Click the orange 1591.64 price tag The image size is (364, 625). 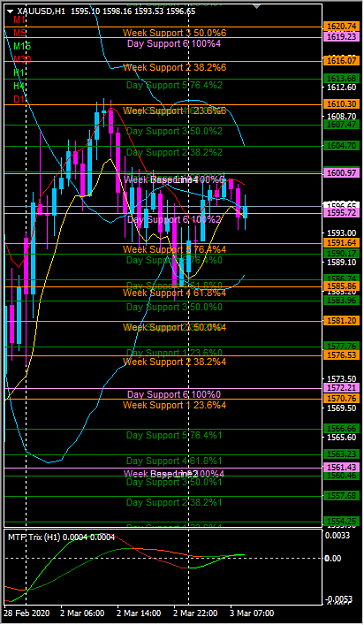[342, 243]
